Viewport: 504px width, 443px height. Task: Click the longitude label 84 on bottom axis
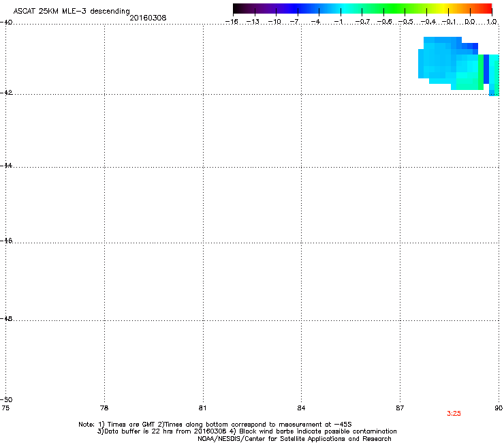coord(301,408)
